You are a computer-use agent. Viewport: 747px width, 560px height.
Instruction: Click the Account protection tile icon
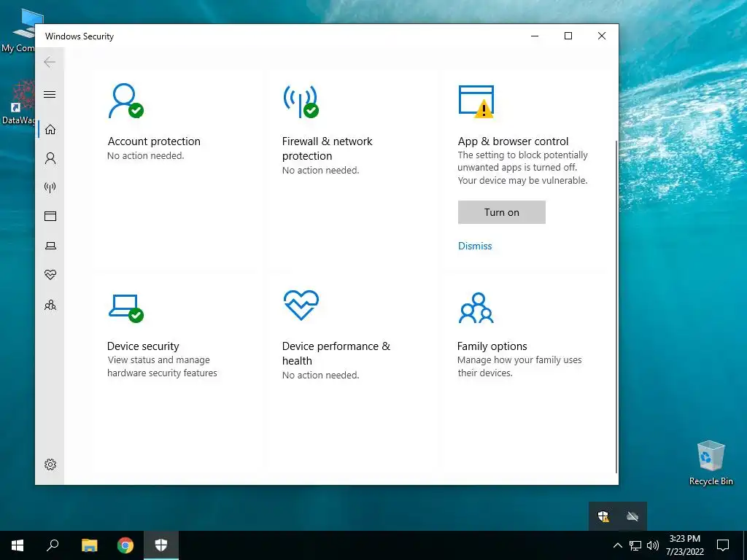(x=125, y=101)
